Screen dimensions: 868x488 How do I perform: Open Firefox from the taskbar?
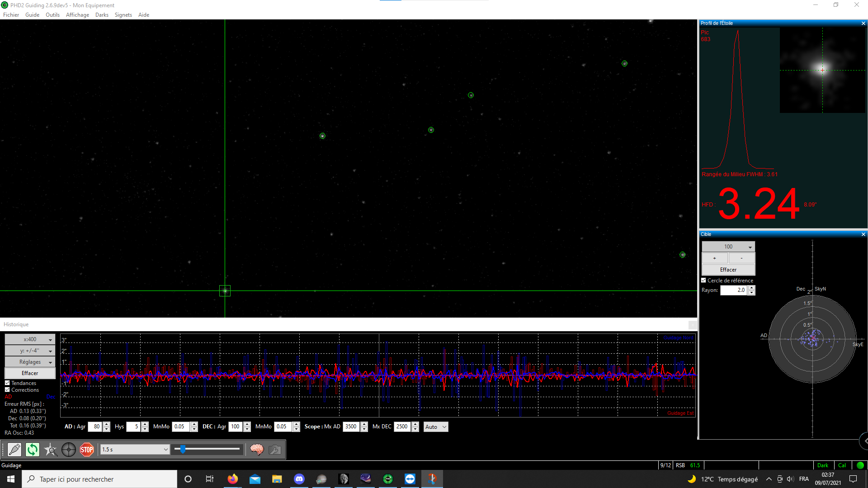coord(232,479)
